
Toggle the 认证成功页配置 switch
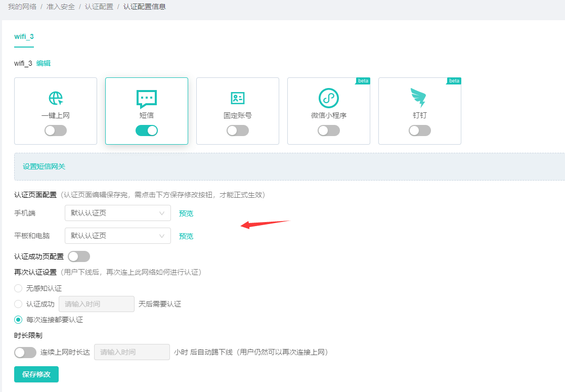(79, 256)
